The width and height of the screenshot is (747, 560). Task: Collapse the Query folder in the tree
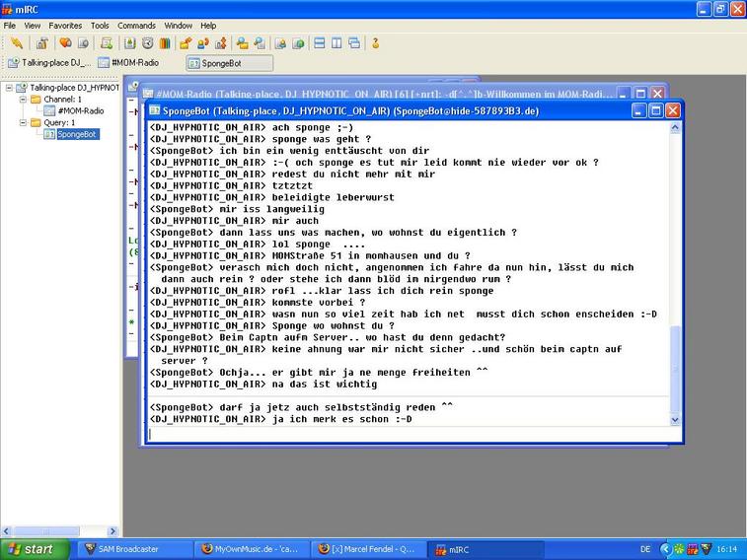(22, 123)
